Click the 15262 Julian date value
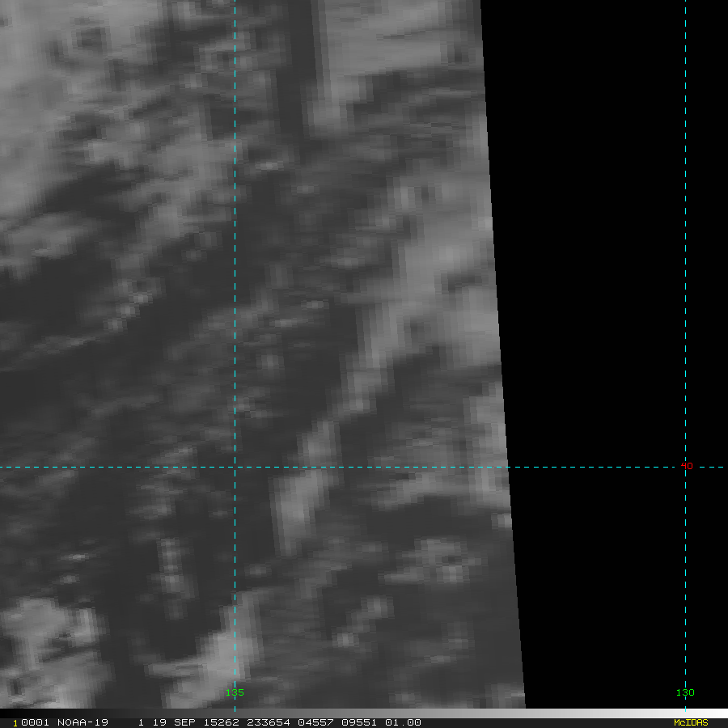The image size is (728, 728). pos(222,722)
